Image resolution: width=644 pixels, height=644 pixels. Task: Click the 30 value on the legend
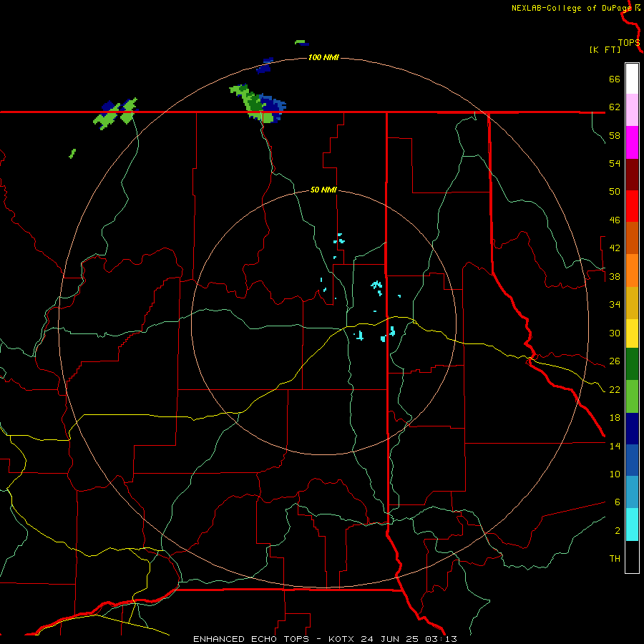click(x=615, y=333)
